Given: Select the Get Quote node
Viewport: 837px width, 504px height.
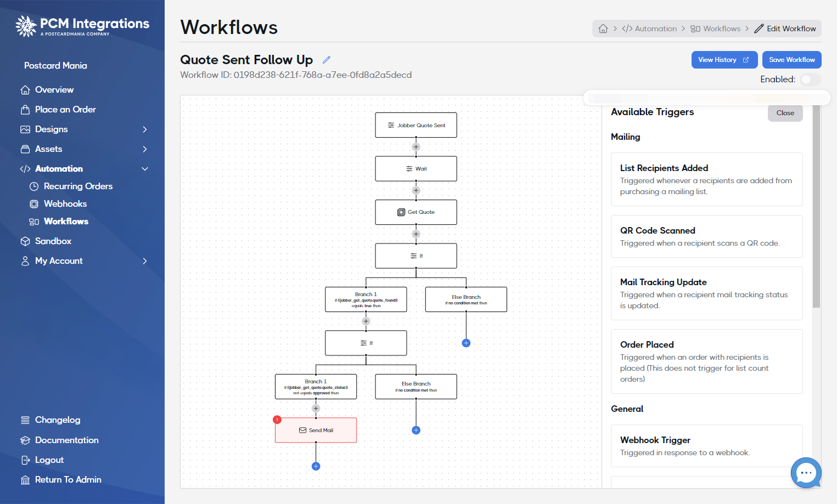Looking at the screenshot, I should click(x=416, y=212).
